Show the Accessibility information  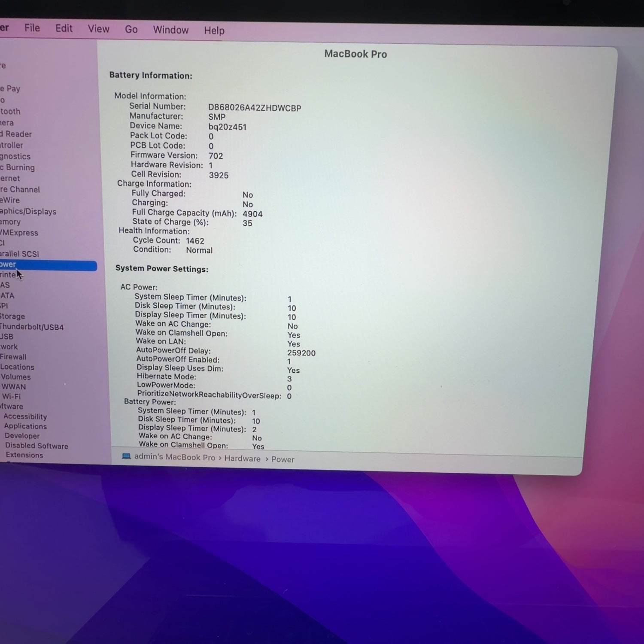tap(25, 416)
